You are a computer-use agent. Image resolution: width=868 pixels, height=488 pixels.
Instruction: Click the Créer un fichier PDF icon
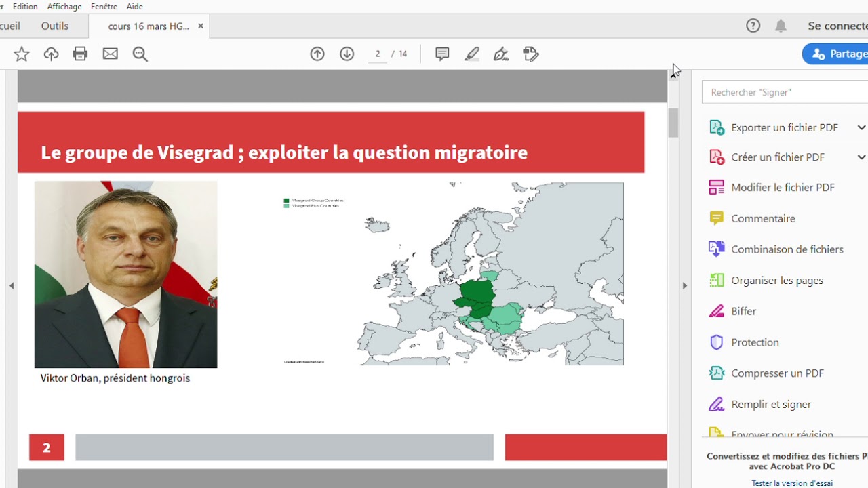tap(717, 157)
